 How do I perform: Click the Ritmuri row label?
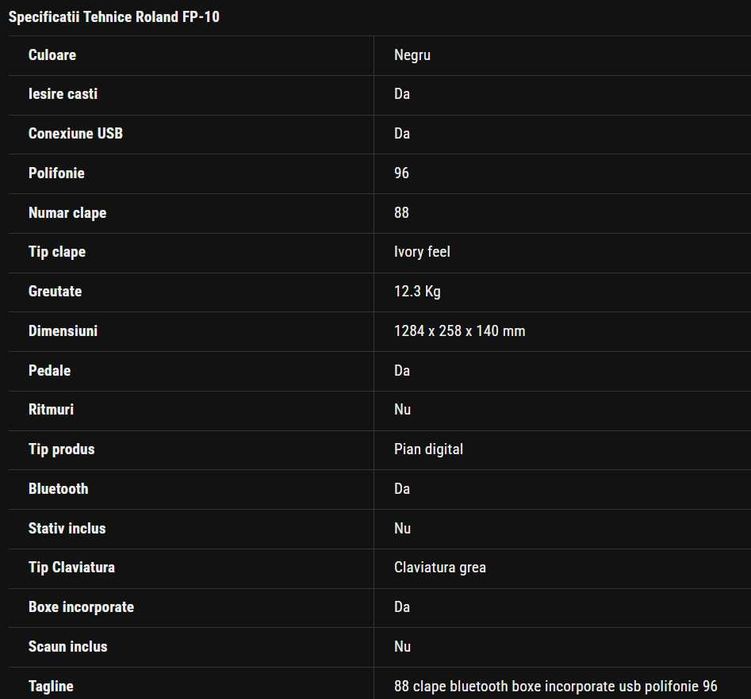point(51,410)
